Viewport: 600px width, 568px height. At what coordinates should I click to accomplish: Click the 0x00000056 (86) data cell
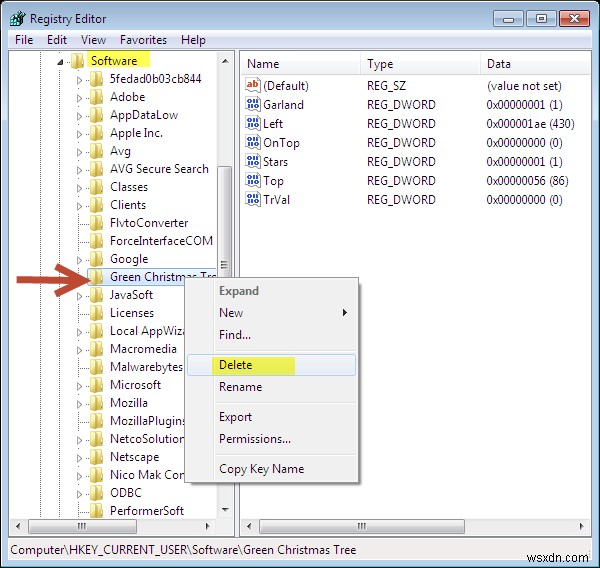(x=527, y=181)
